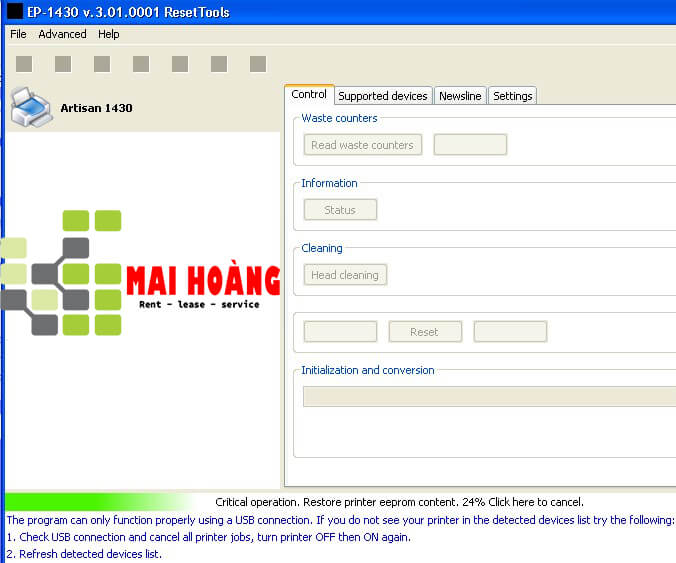Click the fourth gray toolbar square

pyautogui.click(x=141, y=64)
